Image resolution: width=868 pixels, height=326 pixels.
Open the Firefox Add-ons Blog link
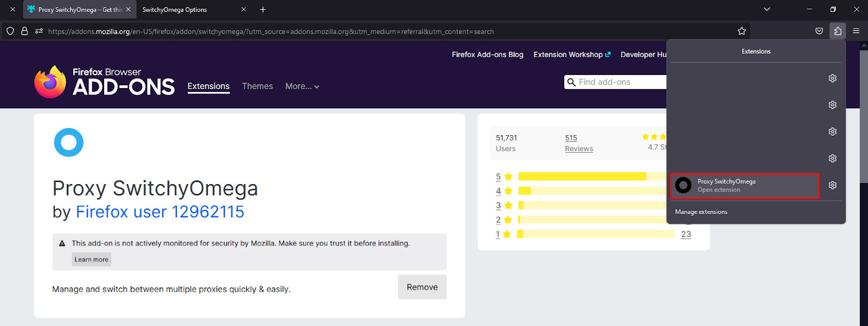coord(488,54)
